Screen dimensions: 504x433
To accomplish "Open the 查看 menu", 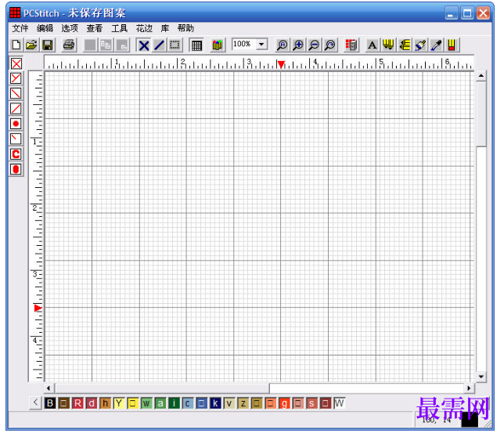I will pyautogui.click(x=94, y=28).
